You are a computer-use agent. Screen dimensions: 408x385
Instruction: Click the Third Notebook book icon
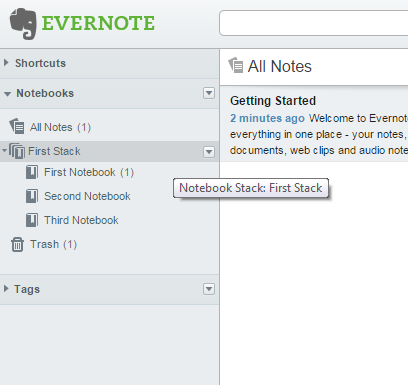[32, 220]
